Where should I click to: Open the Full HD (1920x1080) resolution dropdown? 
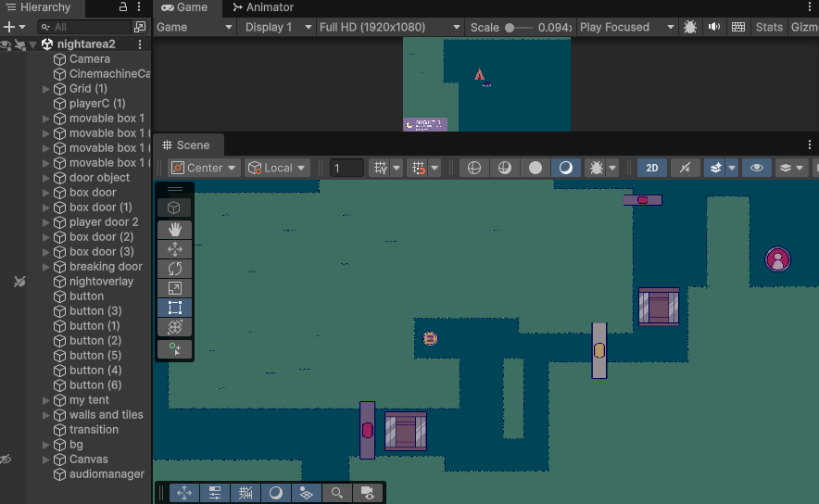click(389, 27)
